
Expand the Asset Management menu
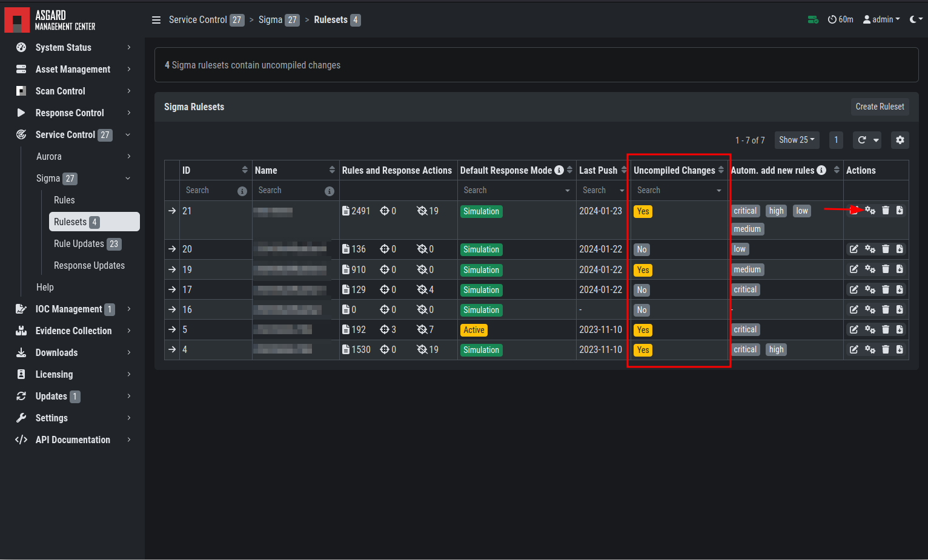[73, 69]
